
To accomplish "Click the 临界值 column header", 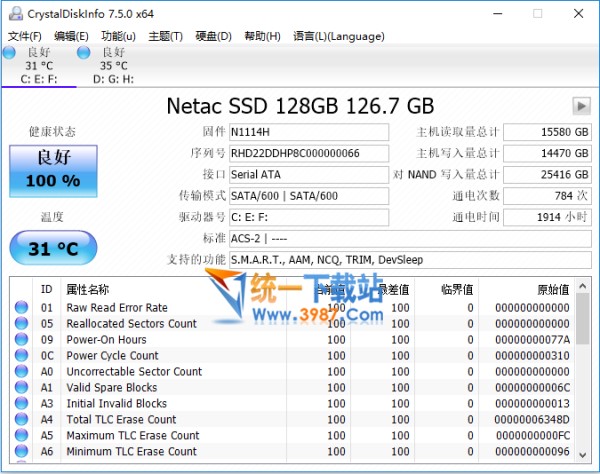I will 447,289.
